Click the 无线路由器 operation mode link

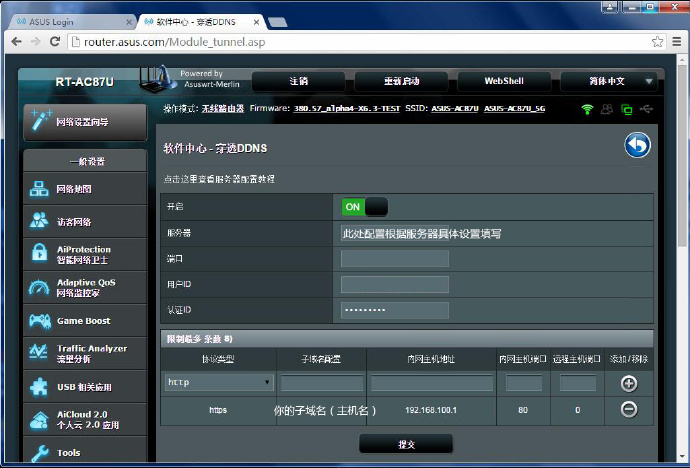223,109
